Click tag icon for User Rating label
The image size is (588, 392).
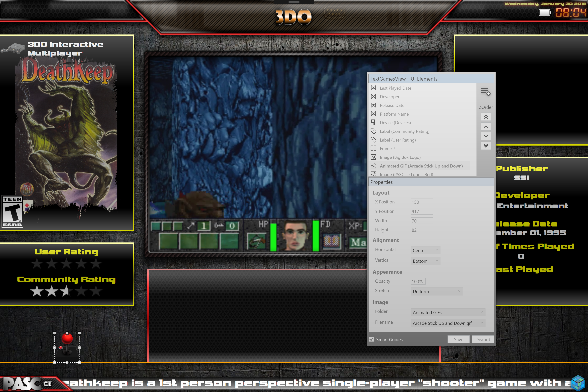click(x=373, y=140)
